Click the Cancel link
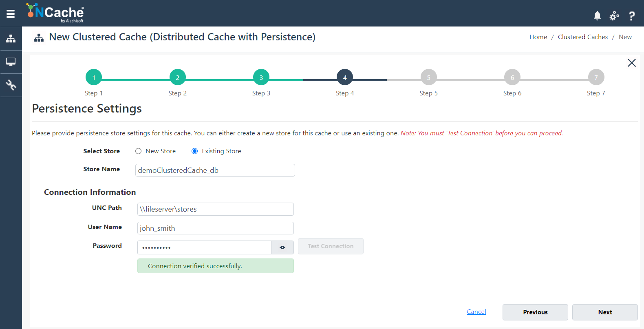 pos(476,312)
